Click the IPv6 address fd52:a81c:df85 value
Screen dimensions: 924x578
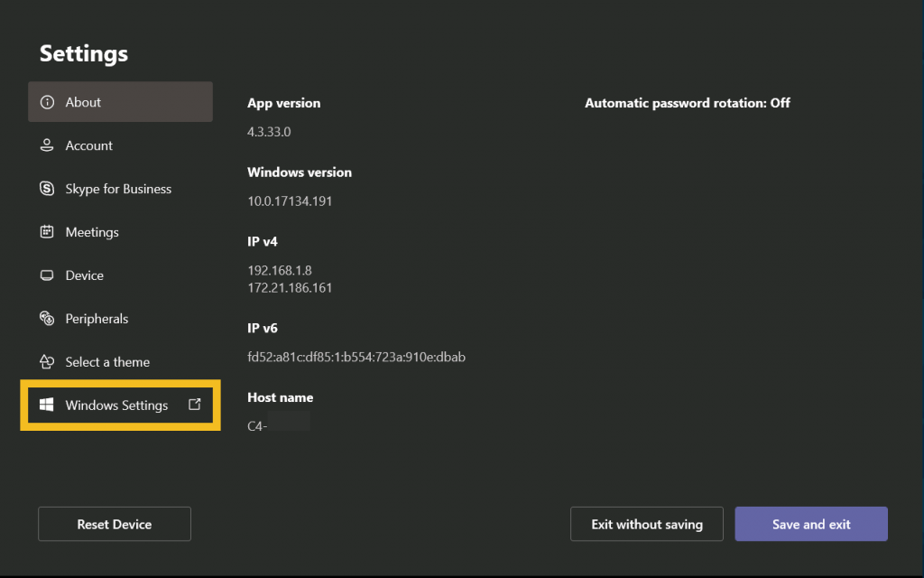click(356, 357)
